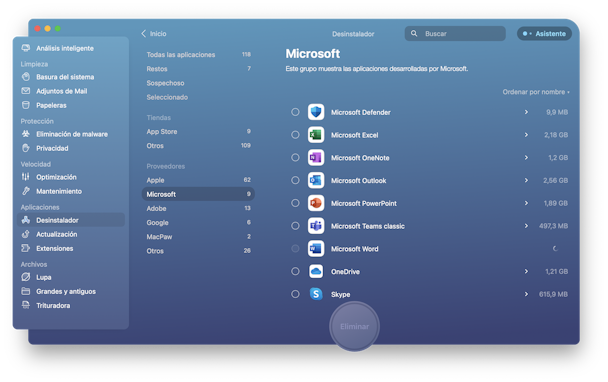This screenshot has height=382, width=608.
Task: Click the Actualización icon
Action: pos(26,234)
